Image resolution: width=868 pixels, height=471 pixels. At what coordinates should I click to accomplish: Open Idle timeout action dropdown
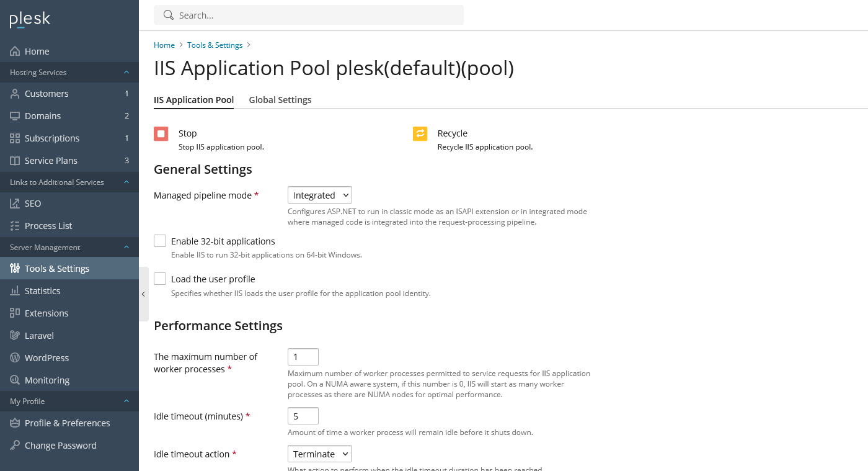pos(319,454)
